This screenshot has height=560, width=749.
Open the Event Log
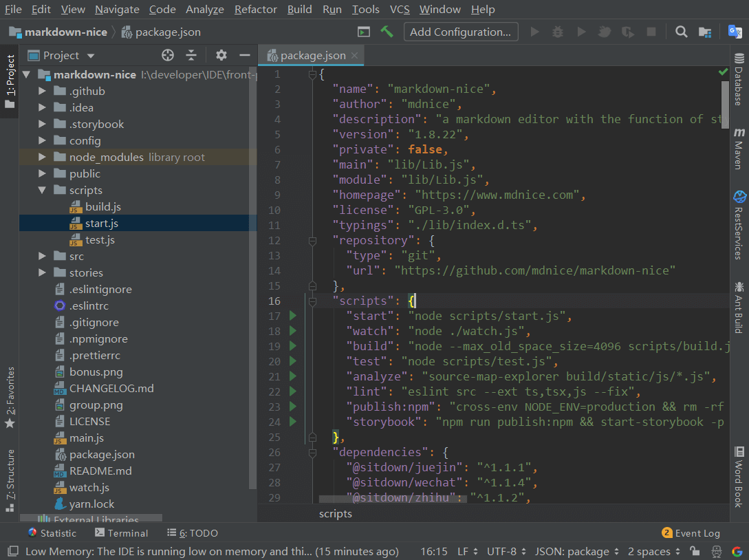pos(691,532)
